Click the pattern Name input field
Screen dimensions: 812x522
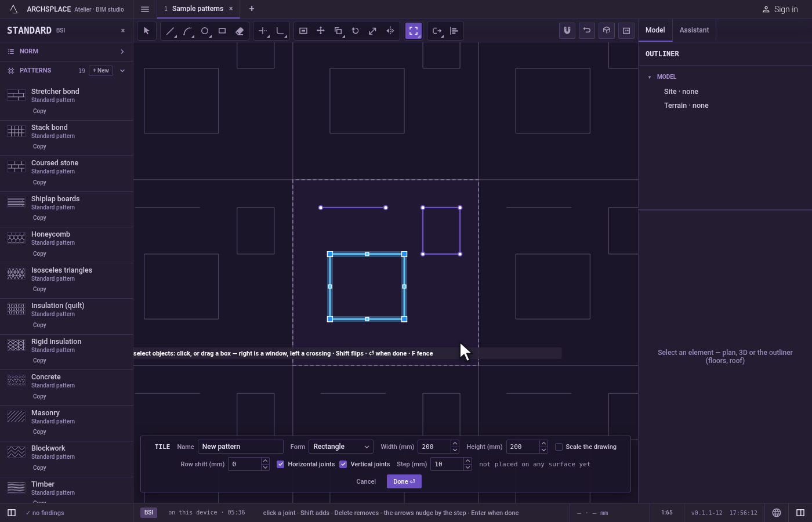[x=241, y=447]
